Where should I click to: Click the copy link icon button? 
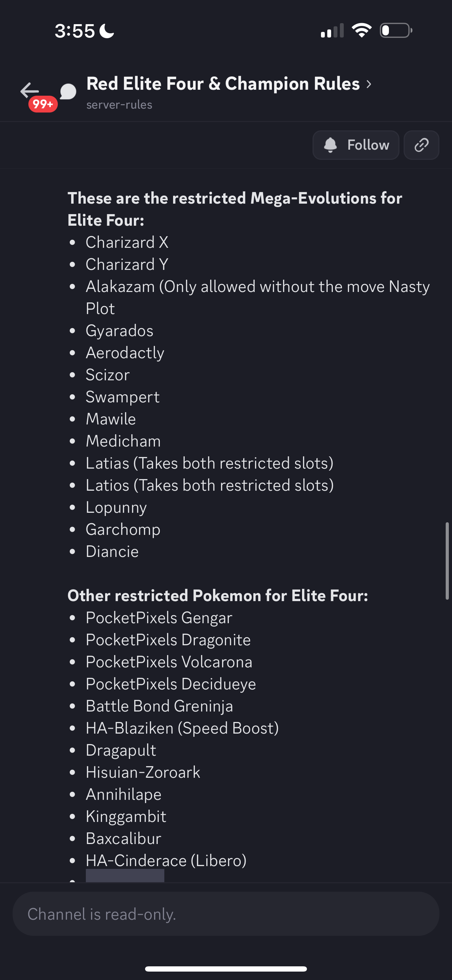(421, 145)
